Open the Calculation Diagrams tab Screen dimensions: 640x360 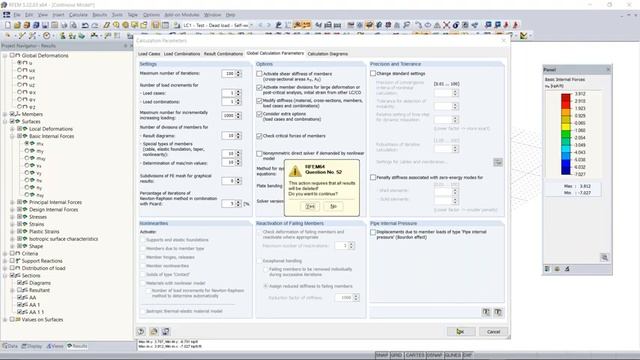point(328,54)
